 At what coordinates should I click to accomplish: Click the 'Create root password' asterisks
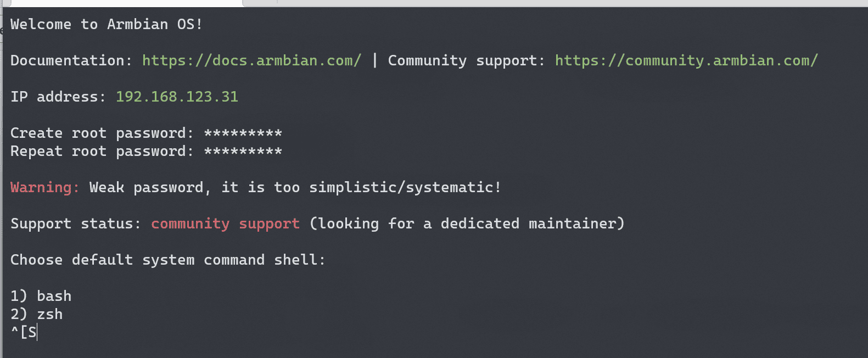point(243,133)
